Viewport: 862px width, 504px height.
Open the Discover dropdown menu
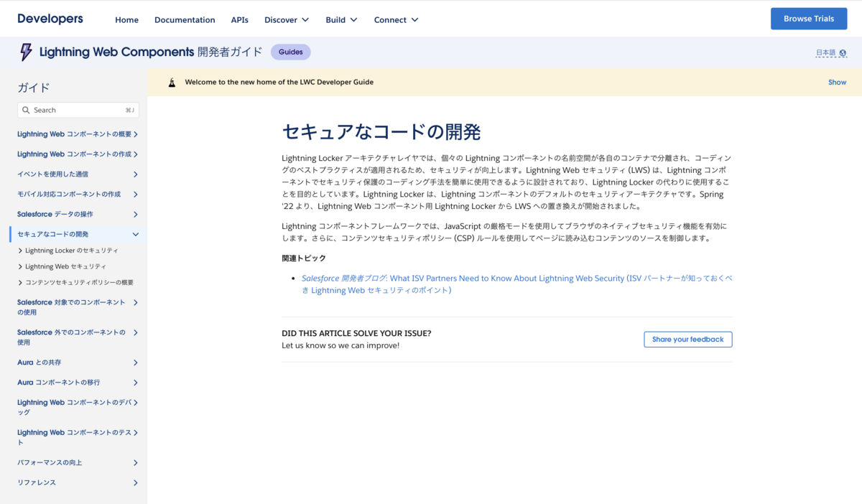pyautogui.click(x=287, y=19)
